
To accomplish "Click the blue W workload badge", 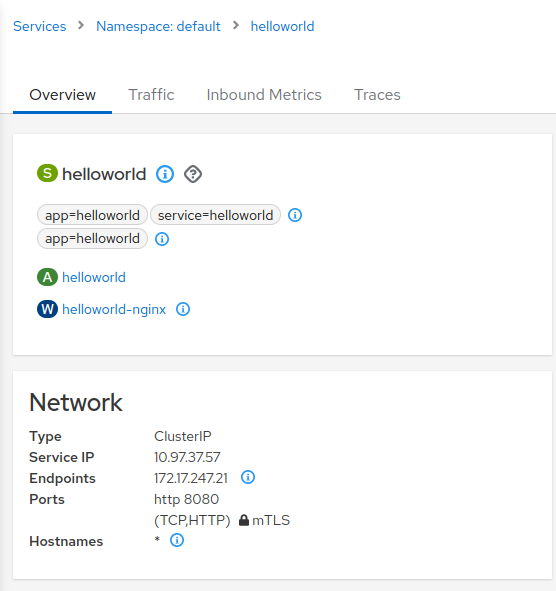I will coord(47,309).
